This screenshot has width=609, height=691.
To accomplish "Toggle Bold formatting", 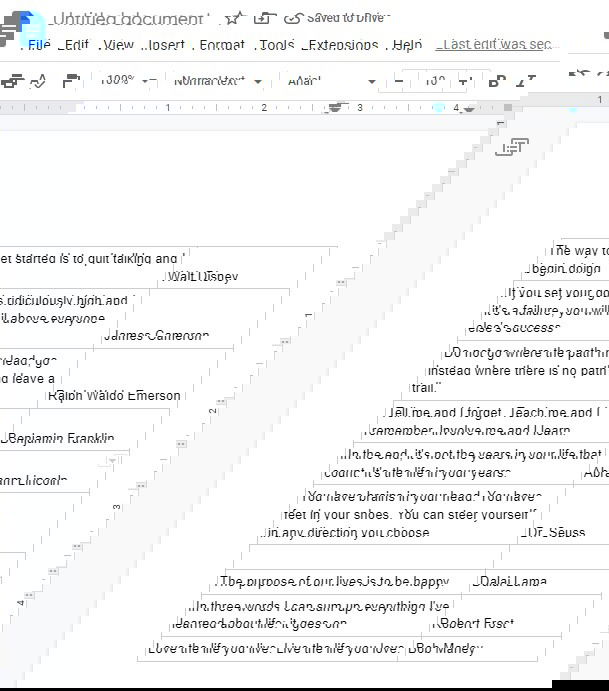I will coord(497,81).
